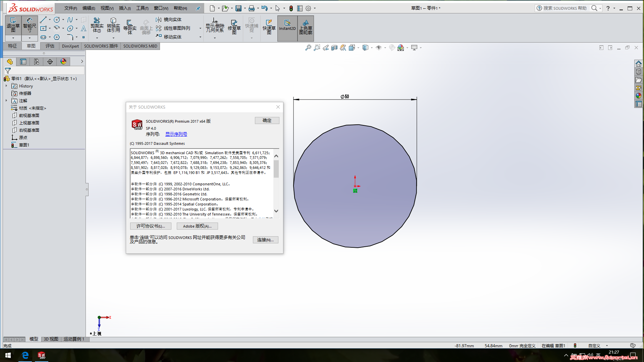This screenshot has height=362, width=644.
Task: Expand the 注解 annotations tree node
Action: [x=6, y=101]
